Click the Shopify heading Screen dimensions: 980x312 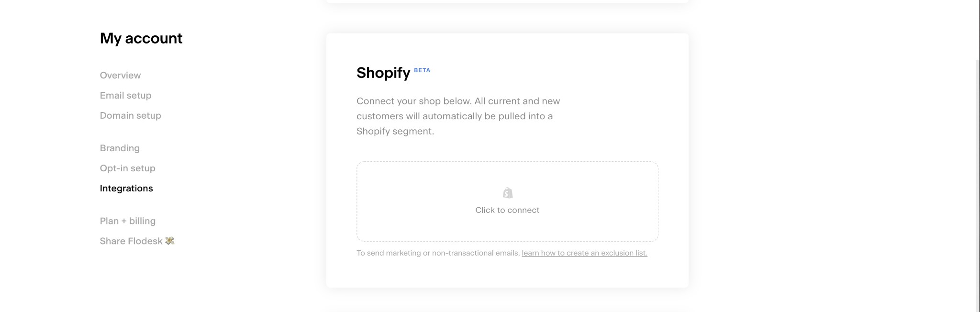click(383, 73)
